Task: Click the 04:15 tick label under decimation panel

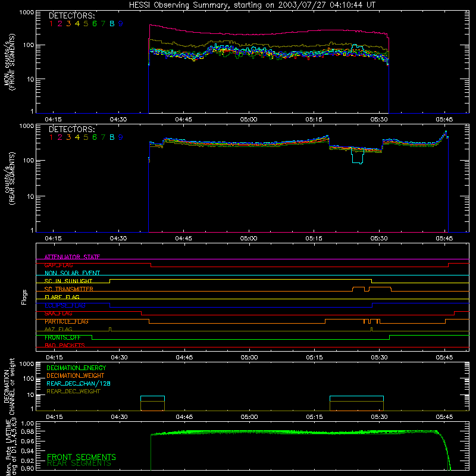Action: 54,417
